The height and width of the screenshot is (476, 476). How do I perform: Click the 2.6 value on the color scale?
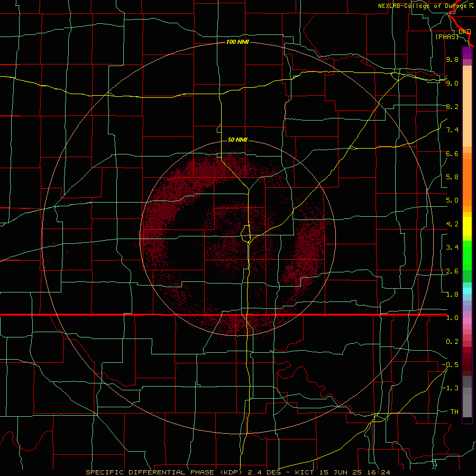[452, 271]
